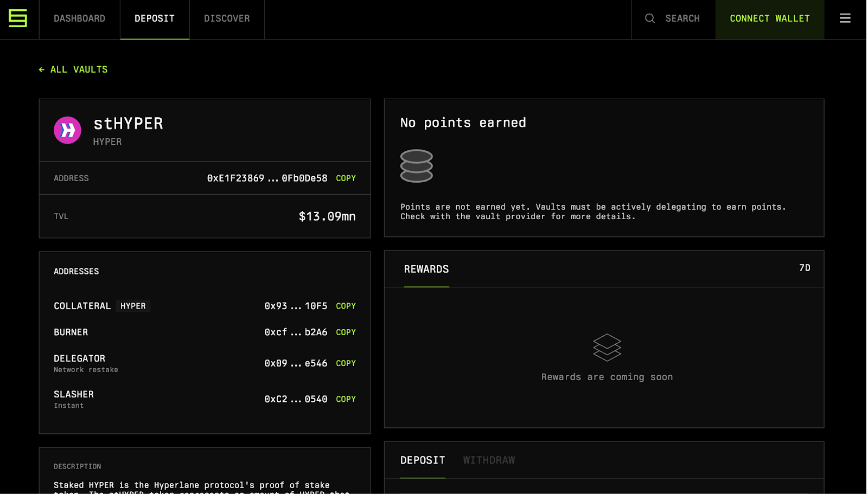Copy the SLASHER address
868x494 pixels.
pyautogui.click(x=346, y=399)
